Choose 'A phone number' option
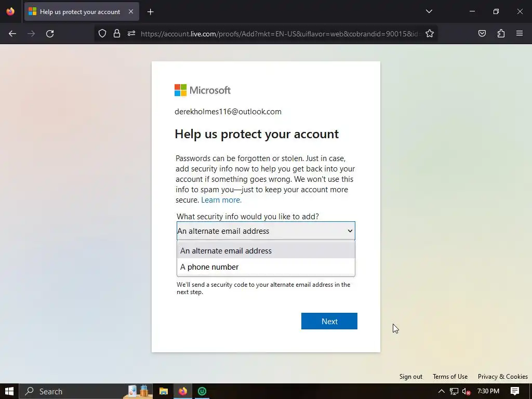This screenshot has width=532, height=399. coord(266,267)
